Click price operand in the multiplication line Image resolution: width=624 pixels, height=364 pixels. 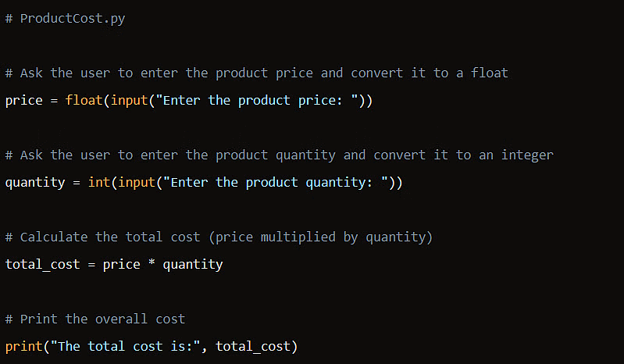[x=121, y=265]
